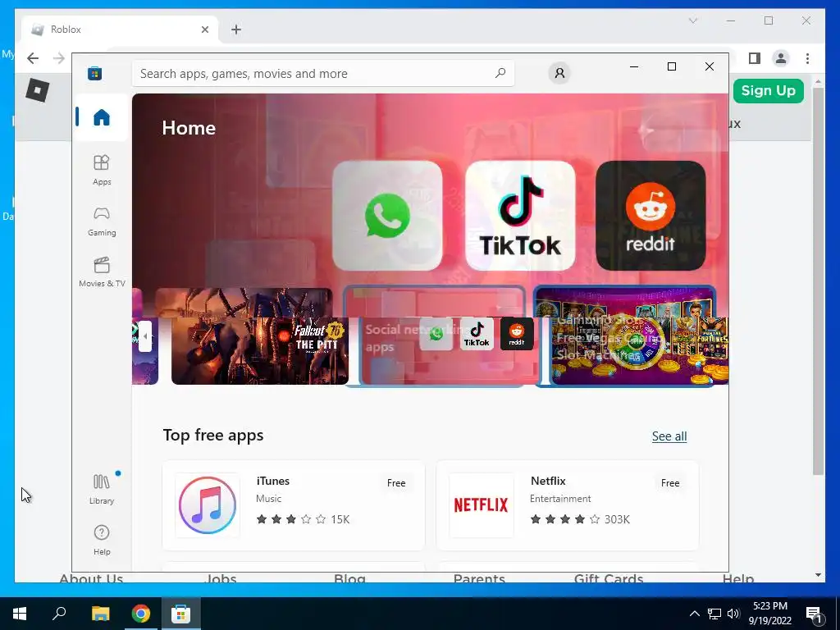This screenshot has width=840, height=630.
Task: Click the Netflix logo icon
Action: (481, 505)
